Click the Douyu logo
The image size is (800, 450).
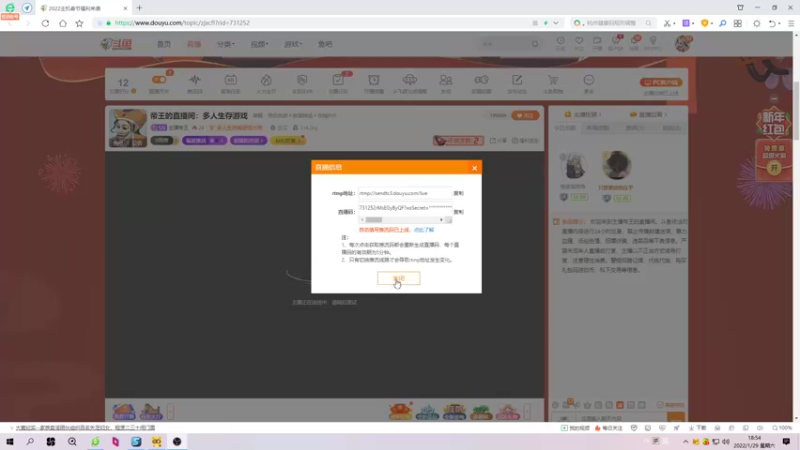pyautogui.click(x=116, y=44)
